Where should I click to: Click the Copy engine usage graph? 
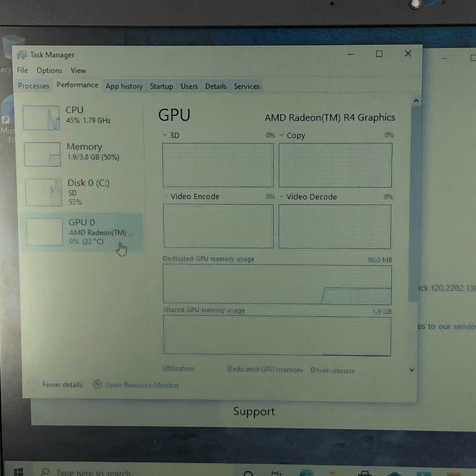335,165
